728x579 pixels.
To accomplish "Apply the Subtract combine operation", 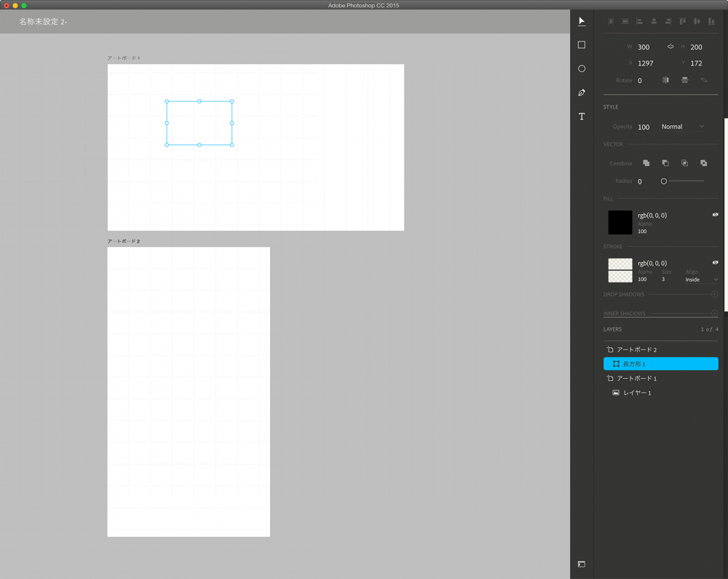I will [665, 163].
